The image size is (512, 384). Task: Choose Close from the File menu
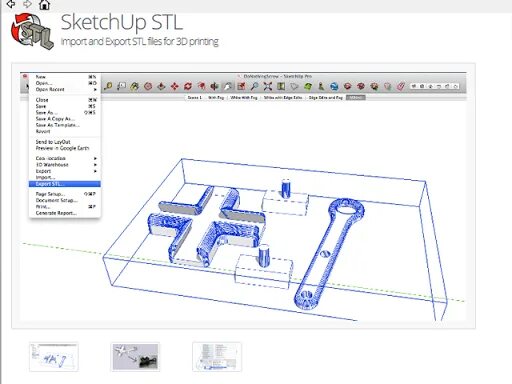(x=65, y=100)
